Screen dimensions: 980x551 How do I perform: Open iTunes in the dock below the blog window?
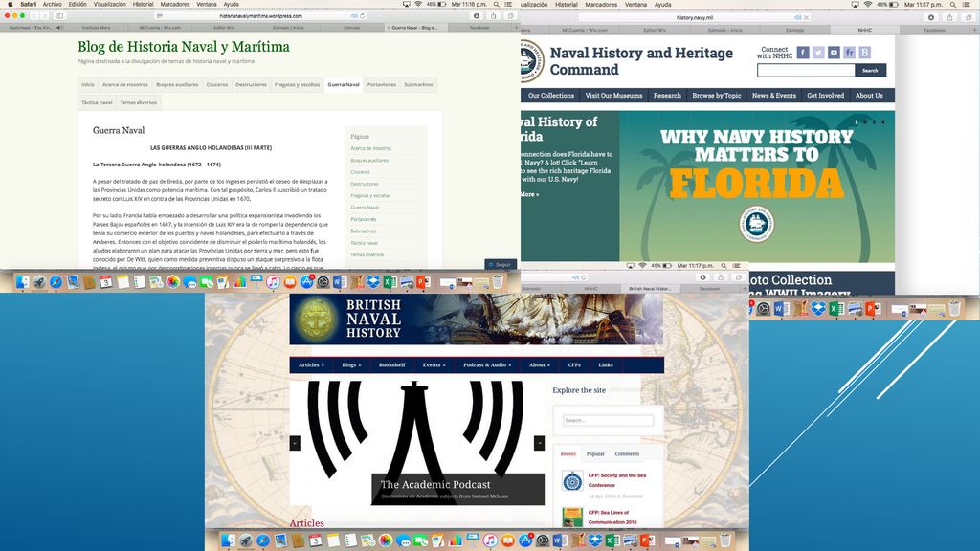(x=273, y=282)
